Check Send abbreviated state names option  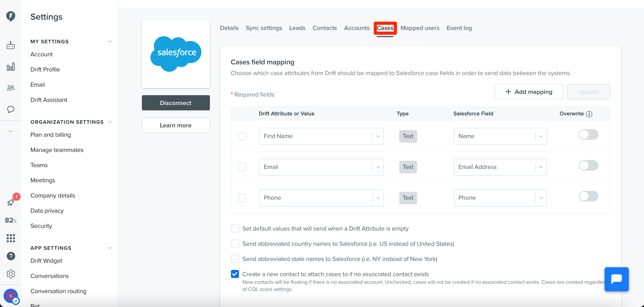click(235, 259)
